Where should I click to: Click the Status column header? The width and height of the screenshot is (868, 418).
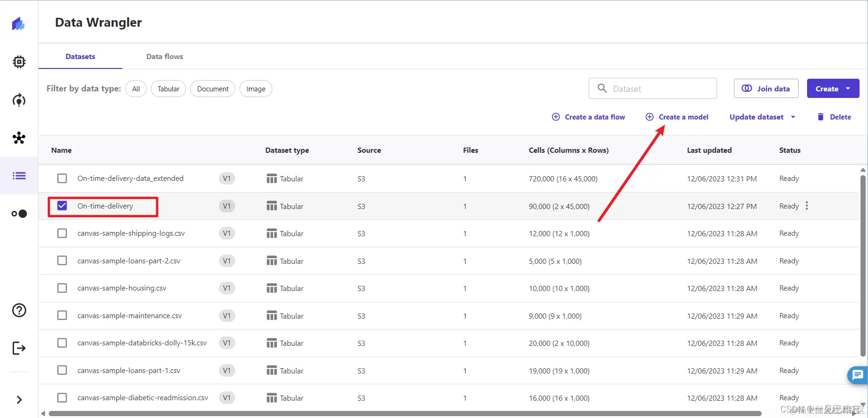point(790,150)
